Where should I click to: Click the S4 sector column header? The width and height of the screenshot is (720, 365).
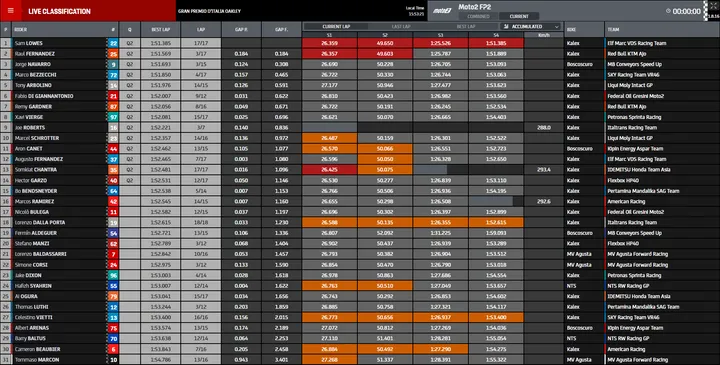pyautogui.click(x=496, y=35)
